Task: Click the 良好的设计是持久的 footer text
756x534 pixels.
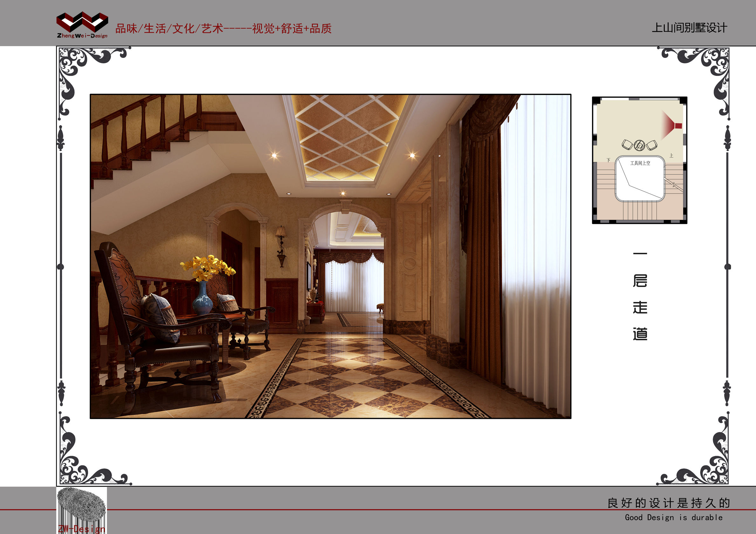Action: (x=668, y=503)
